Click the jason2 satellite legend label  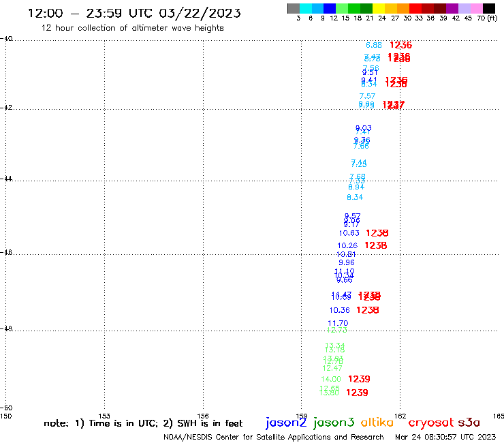tap(286, 423)
